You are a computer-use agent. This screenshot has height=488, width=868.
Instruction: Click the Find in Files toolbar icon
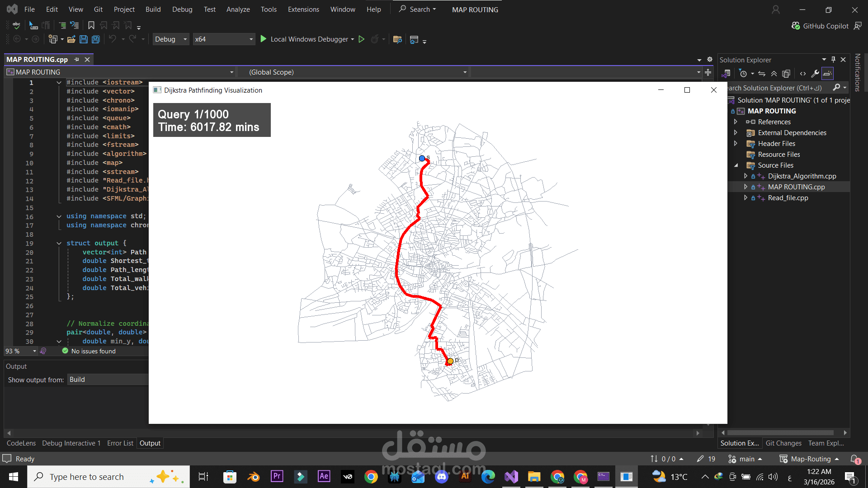point(397,39)
